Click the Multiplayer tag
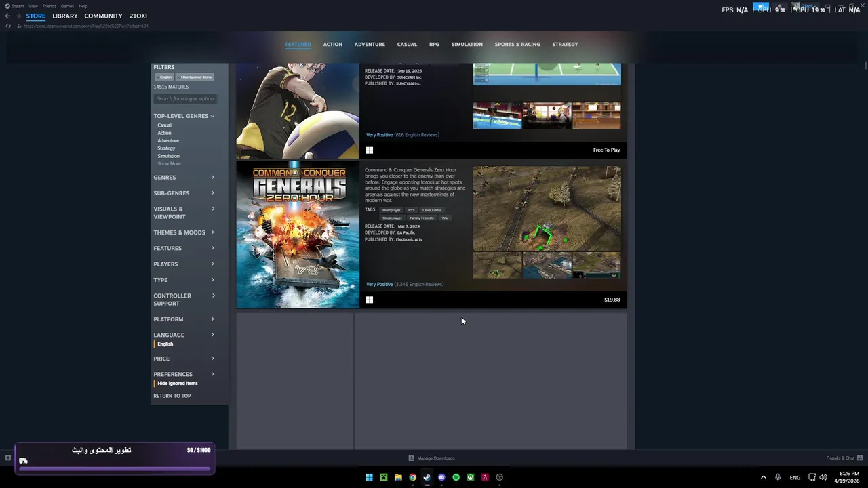Viewport: 868px width, 488px height. pos(391,210)
